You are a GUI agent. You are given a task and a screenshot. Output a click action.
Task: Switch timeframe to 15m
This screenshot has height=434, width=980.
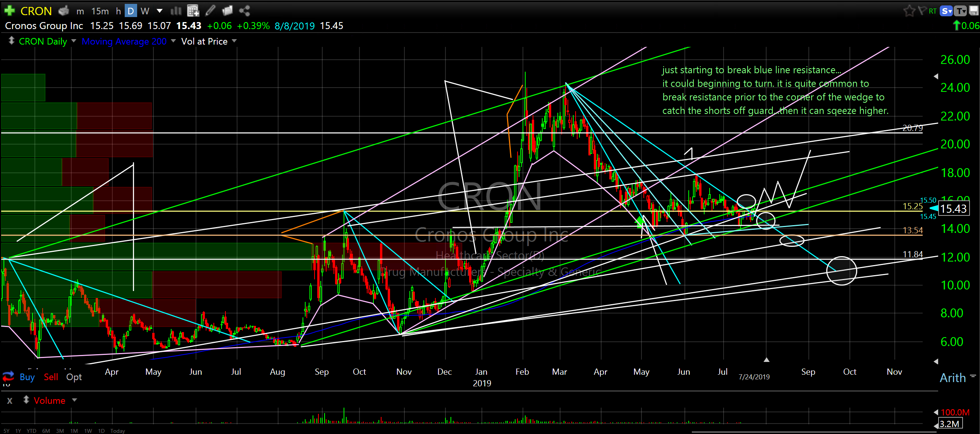click(x=100, y=11)
